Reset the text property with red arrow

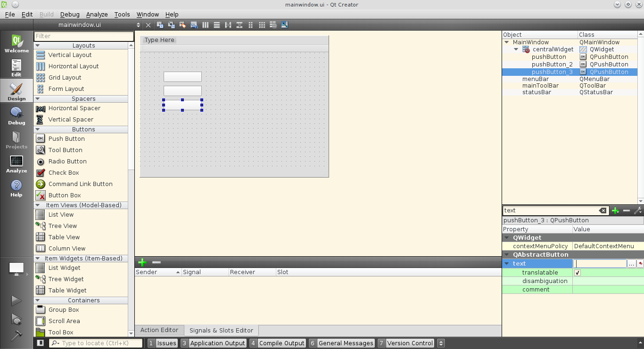(x=640, y=264)
